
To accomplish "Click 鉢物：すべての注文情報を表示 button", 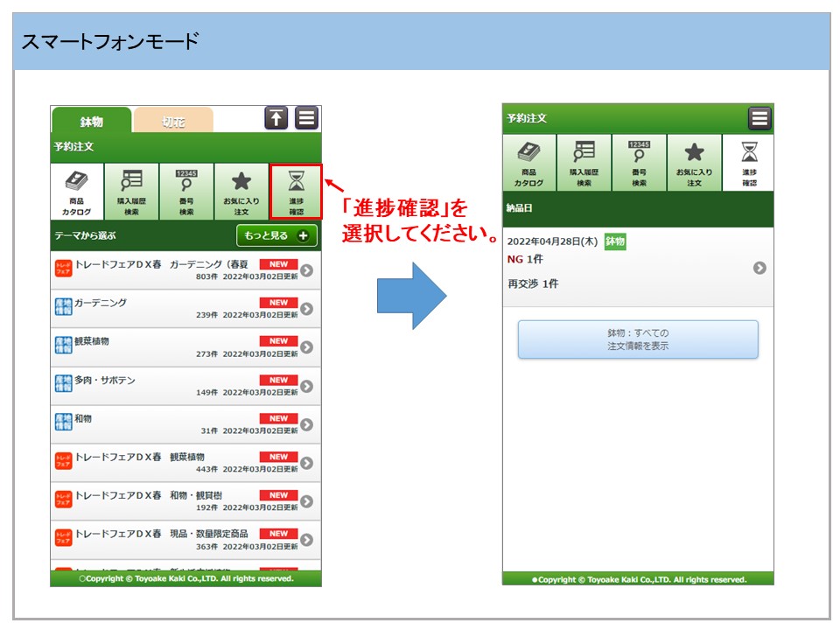I will click(x=638, y=339).
